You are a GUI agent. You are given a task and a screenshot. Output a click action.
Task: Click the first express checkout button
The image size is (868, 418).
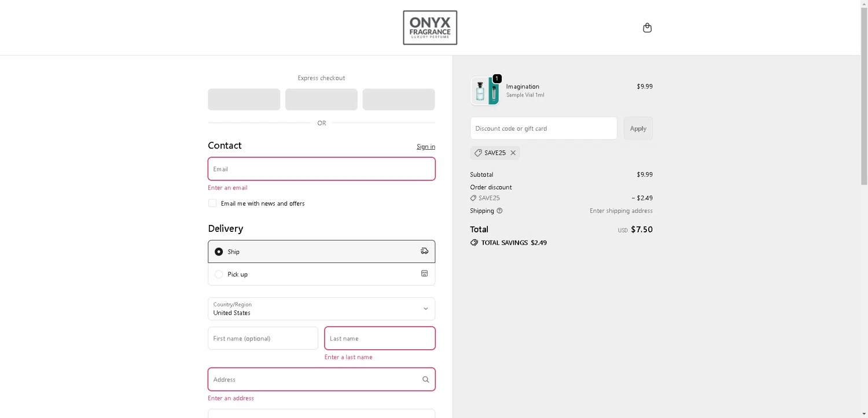[244, 99]
